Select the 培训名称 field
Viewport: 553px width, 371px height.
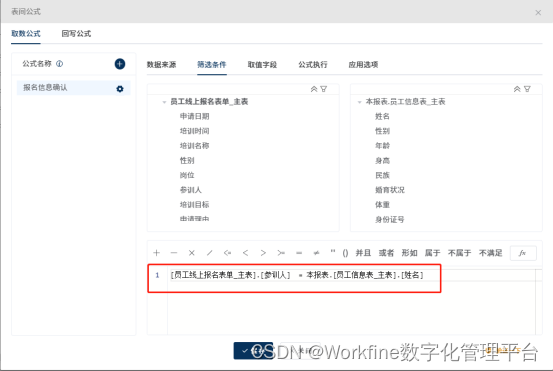195,146
